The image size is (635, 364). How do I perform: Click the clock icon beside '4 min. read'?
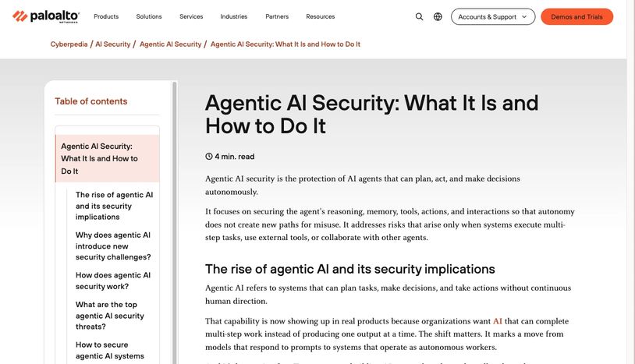[209, 157]
